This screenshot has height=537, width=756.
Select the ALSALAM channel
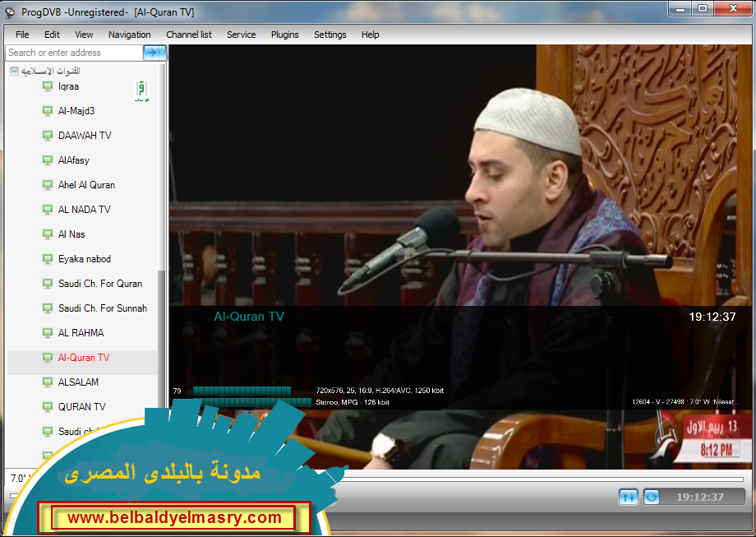[78, 382]
